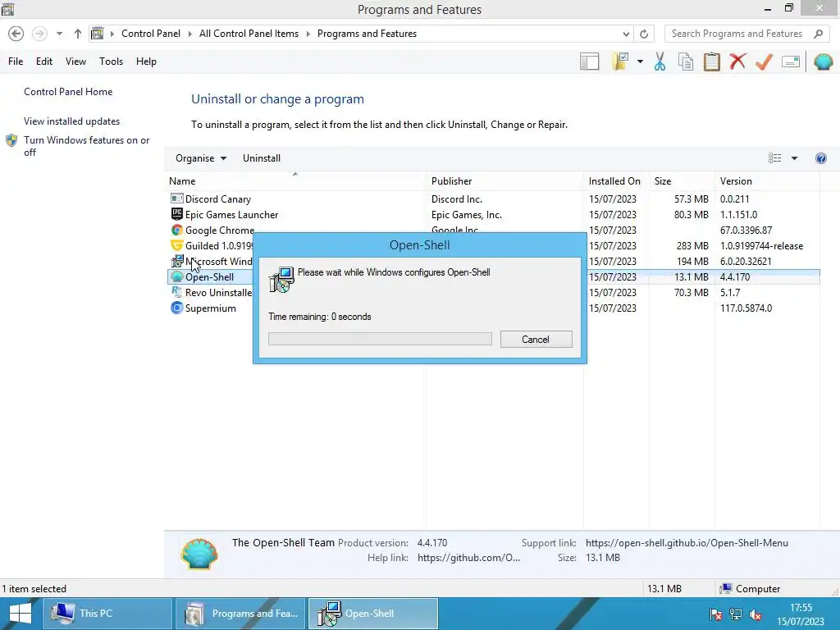This screenshot has height=630, width=840.
Task: Sort by Publisher column header
Action: [x=505, y=181]
